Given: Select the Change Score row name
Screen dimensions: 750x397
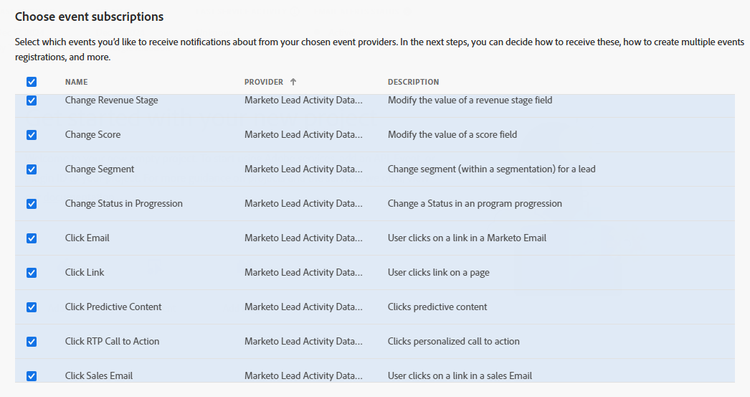Looking at the screenshot, I should (x=93, y=134).
